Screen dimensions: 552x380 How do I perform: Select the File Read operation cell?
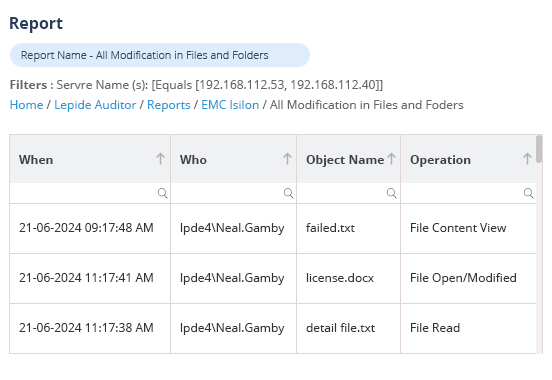coord(468,328)
